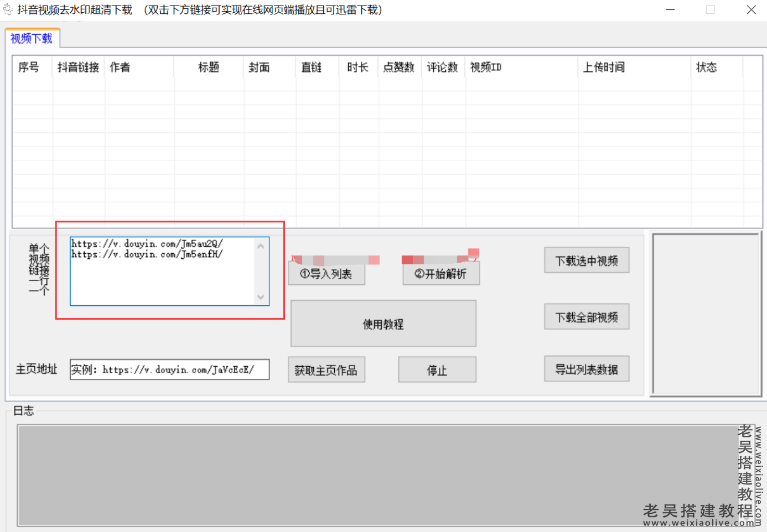This screenshot has width=767, height=532.
Task: Click the second link https://v.douyin.com/Jm5enfH/
Action: coord(147,254)
